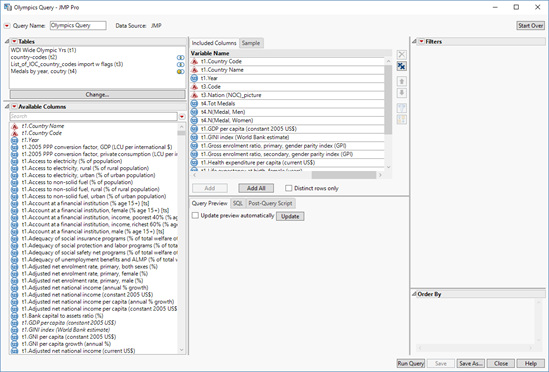Click the icon beside t4.N(Medal, Men)
Screen dimensions: 549x372
pyautogui.click(x=194, y=112)
